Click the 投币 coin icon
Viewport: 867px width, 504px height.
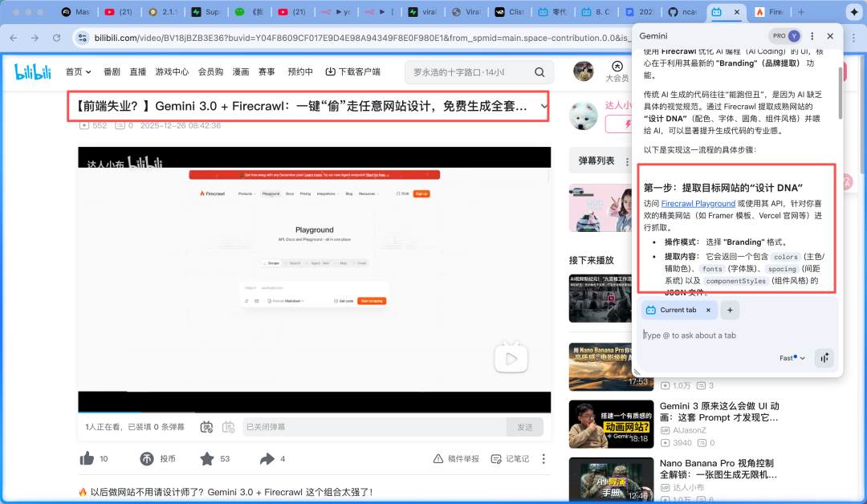coord(147,459)
